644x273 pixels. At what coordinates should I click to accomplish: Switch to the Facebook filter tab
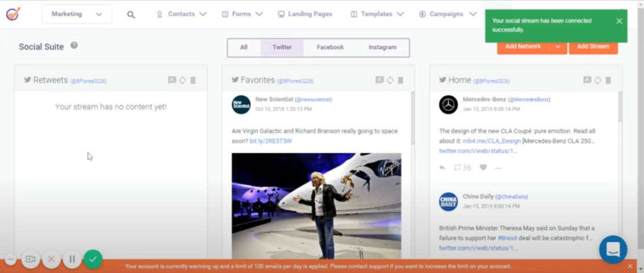click(x=330, y=47)
